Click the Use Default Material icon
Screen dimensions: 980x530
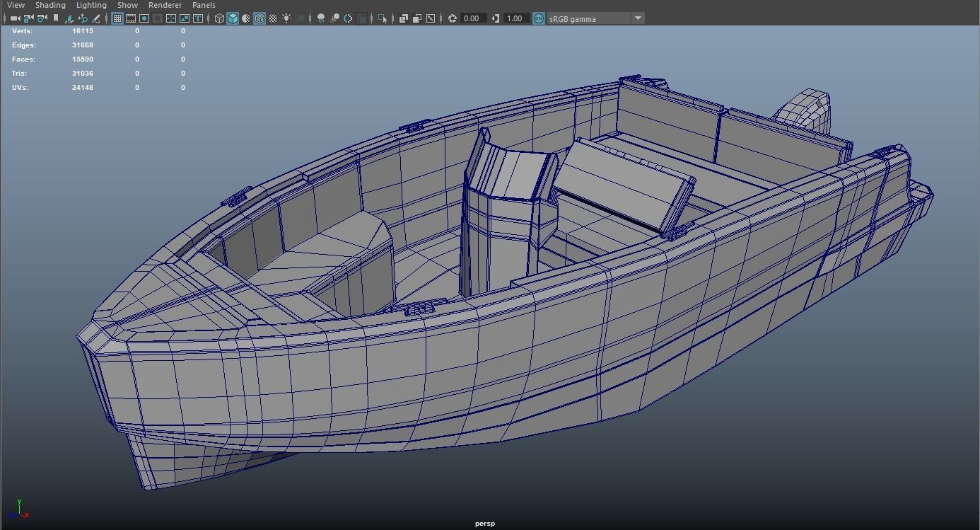click(246, 18)
